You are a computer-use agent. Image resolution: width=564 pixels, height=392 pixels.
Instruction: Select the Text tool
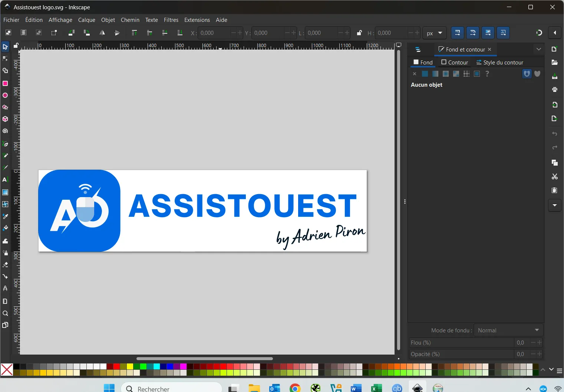[5, 180]
